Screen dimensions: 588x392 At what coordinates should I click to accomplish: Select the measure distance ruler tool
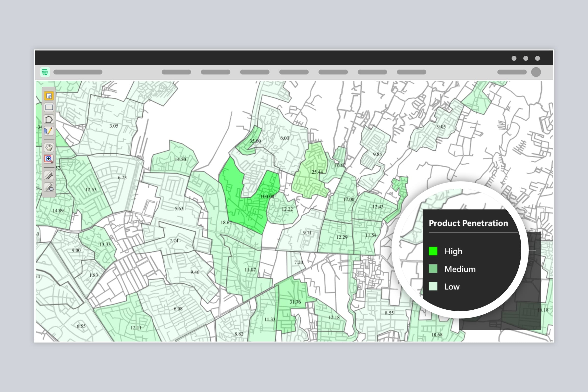[49, 175]
